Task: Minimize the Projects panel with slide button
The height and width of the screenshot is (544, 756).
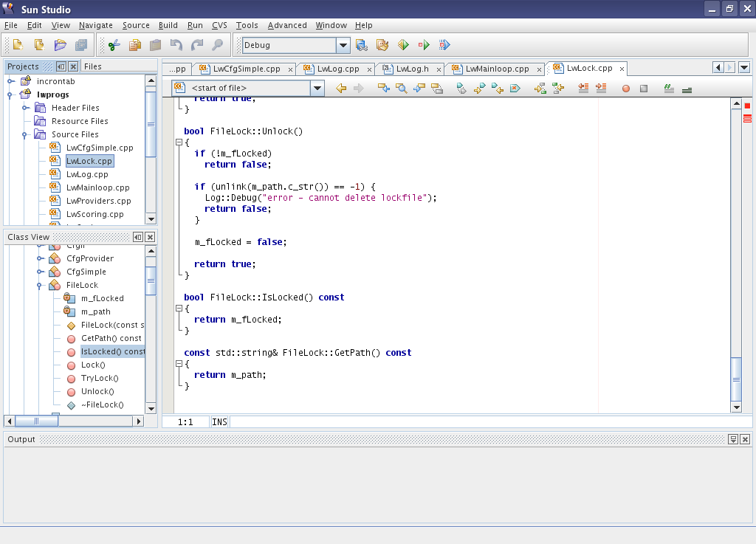Action: coord(61,66)
